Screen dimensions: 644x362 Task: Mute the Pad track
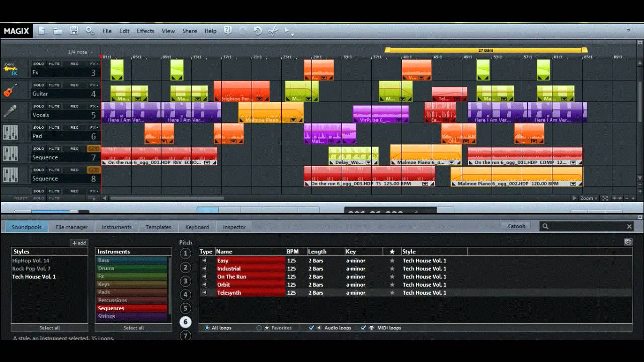(54, 127)
